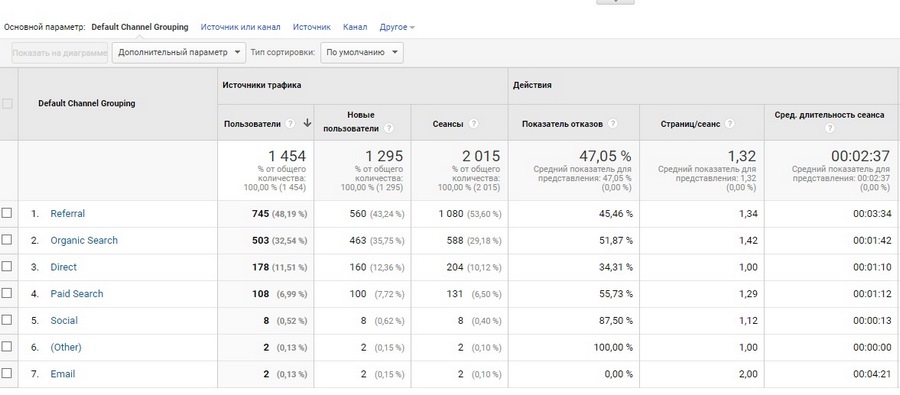Click help icon next to Пользователи

[x=290, y=123]
